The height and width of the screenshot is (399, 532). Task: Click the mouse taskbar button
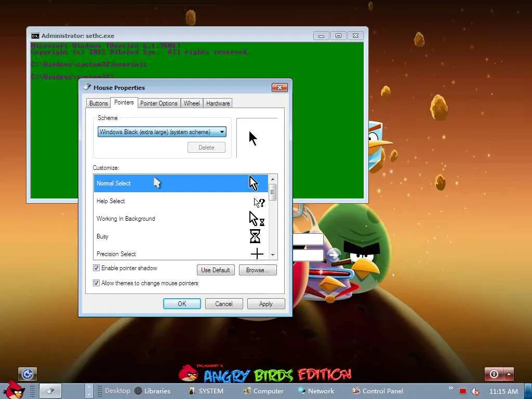point(50,391)
